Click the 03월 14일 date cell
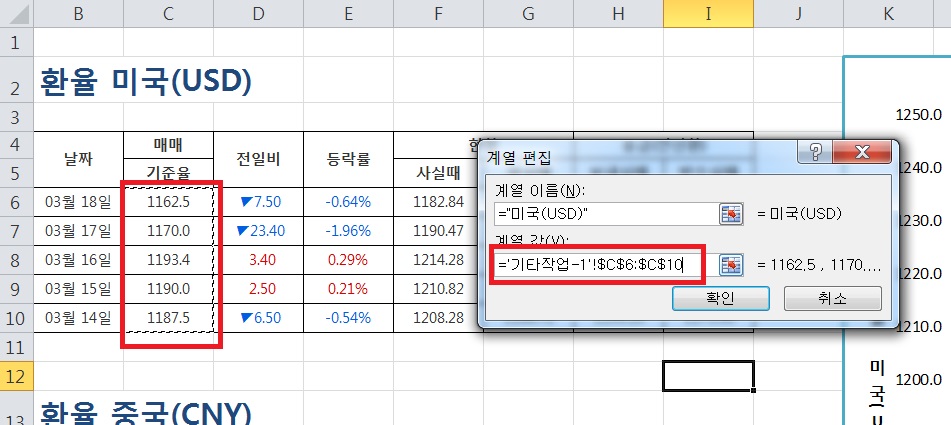Viewport: 951px width, 425px height. click(x=78, y=318)
